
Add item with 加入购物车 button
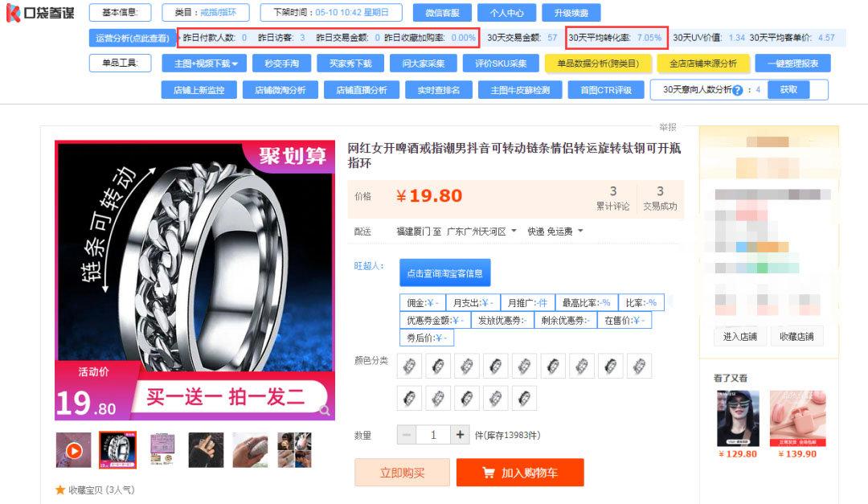click(x=520, y=473)
